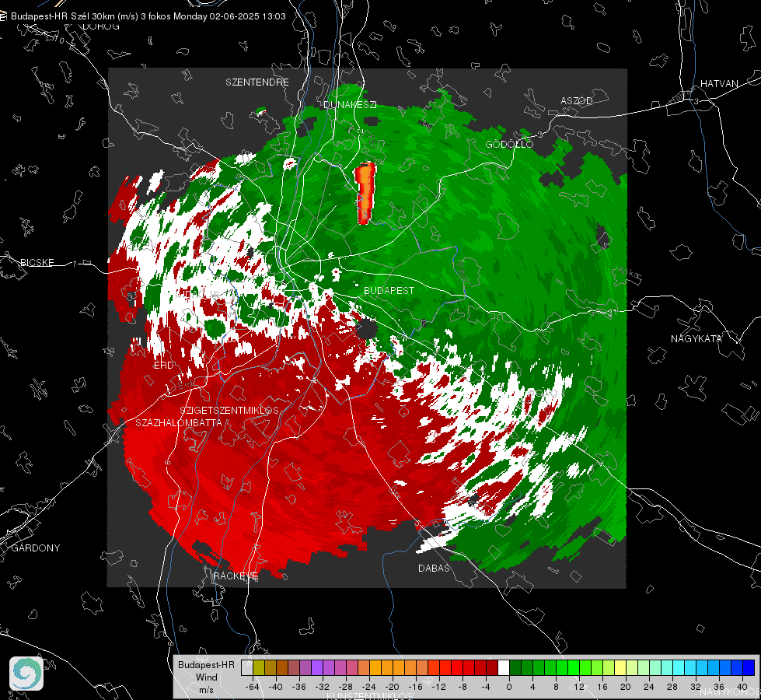Click the -24 legend scale value
Screen dimensions: 761x700
369,687
